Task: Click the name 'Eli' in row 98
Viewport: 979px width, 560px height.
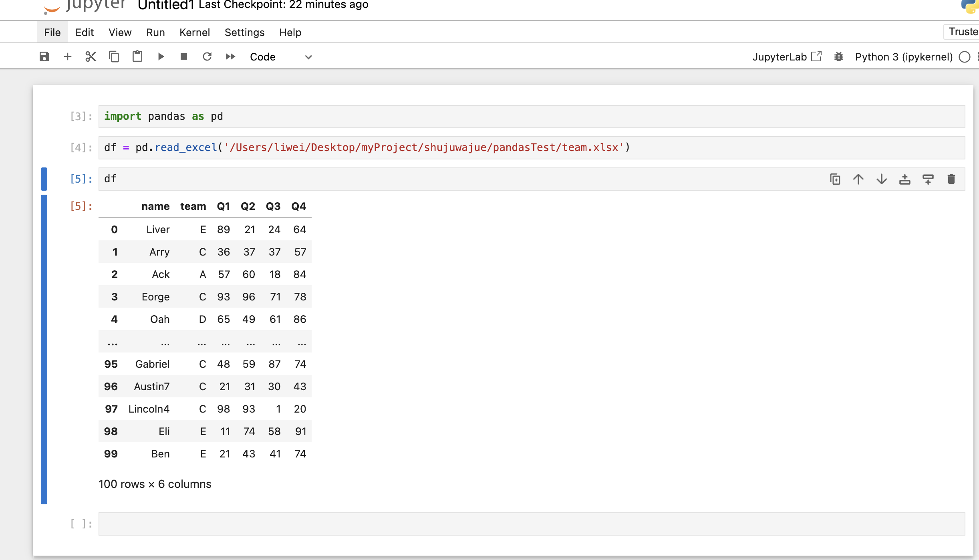Action: point(164,431)
